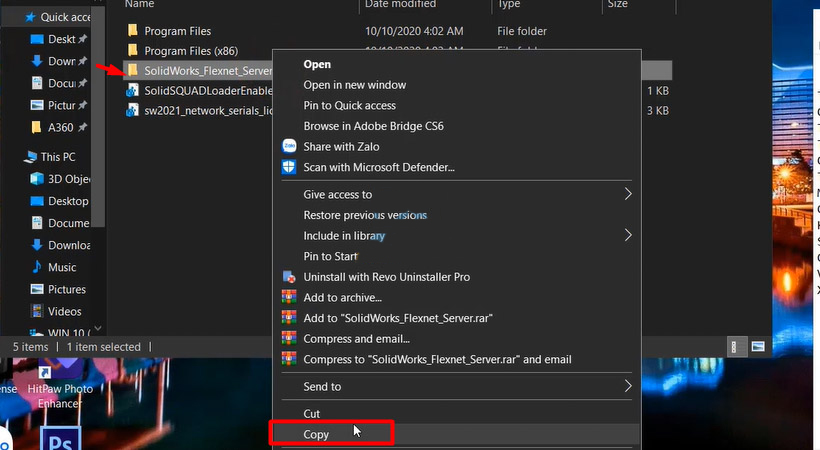820x450 pixels.
Task: Sort files by the Name column header
Action: 139,5
